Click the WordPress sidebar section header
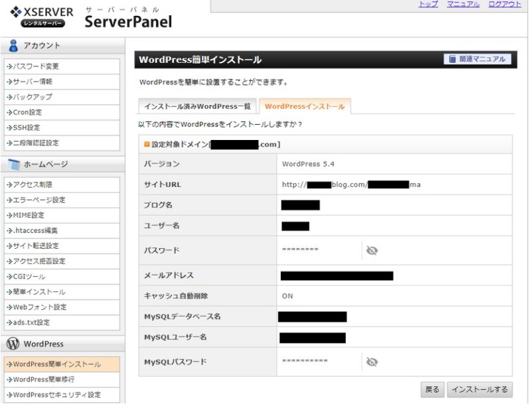Image resolution: width=531 pixels, height=420 pixels. (62, 344)
